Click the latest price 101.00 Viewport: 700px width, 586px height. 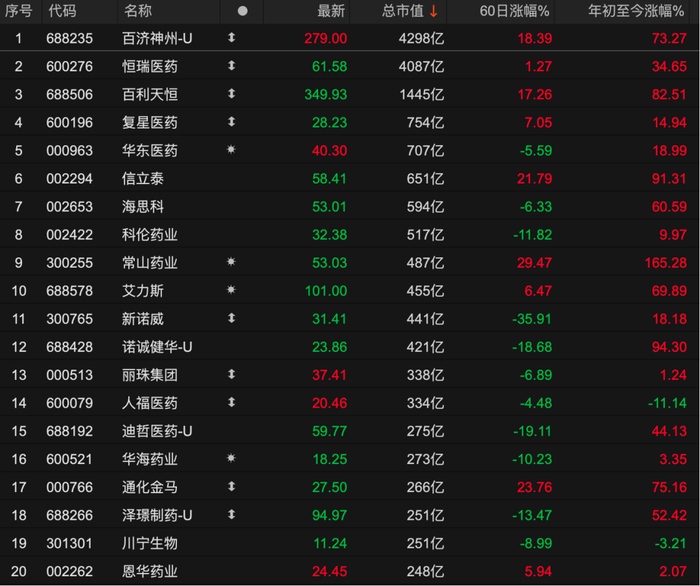(325, 291)
